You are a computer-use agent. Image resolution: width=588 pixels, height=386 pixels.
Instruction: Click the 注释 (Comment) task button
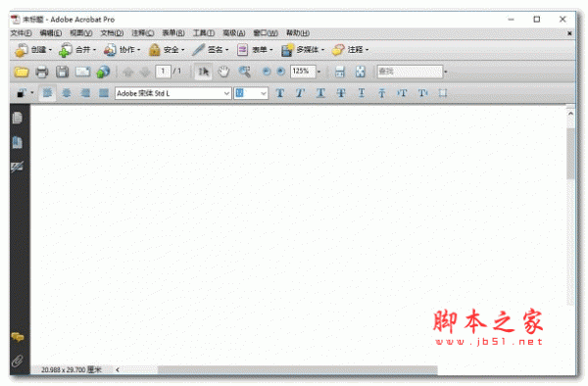pyautogui.click(x=350, y=49)
